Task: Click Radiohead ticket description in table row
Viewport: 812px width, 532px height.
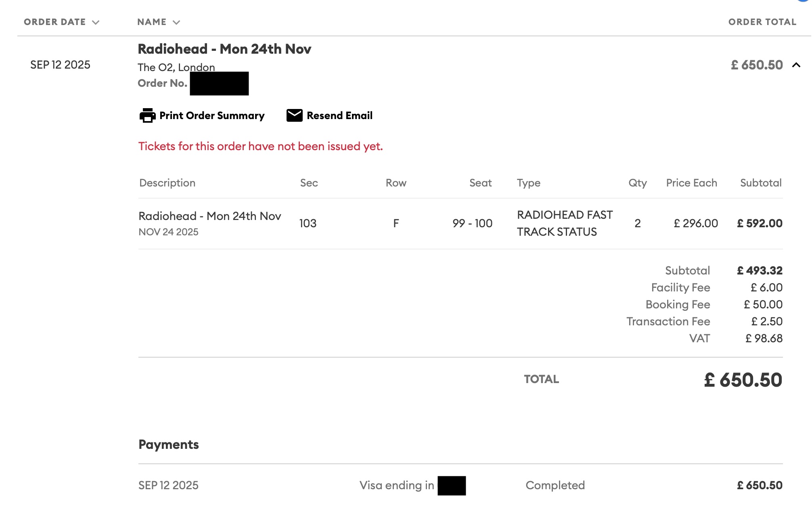Action: point(209,216)
